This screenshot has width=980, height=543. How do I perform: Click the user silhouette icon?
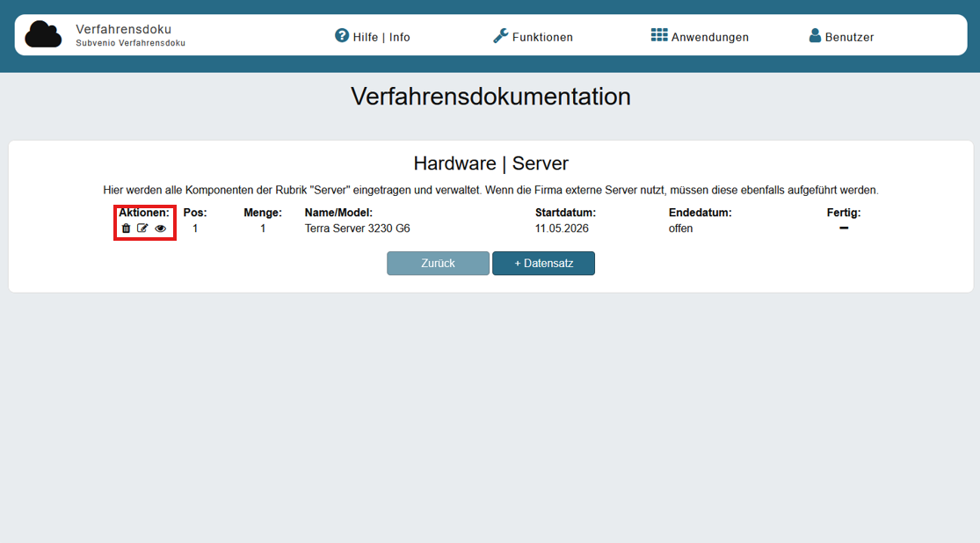(x=815, y=36)
